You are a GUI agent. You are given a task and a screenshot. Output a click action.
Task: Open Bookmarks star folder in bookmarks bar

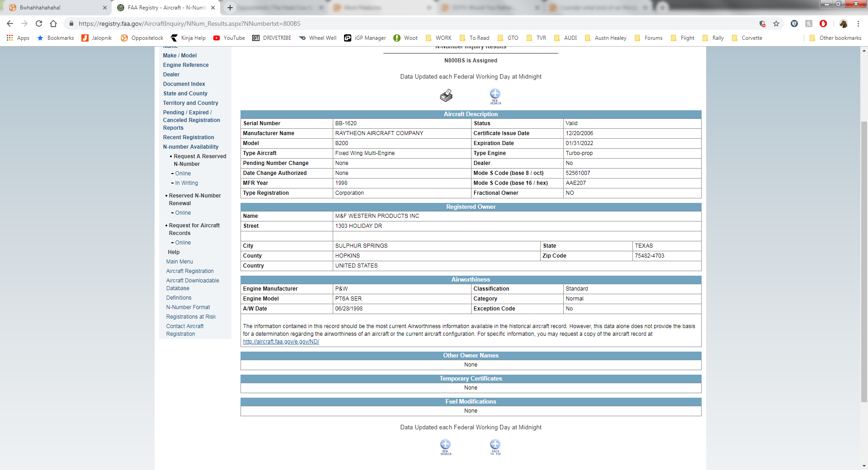pos(55,38)
